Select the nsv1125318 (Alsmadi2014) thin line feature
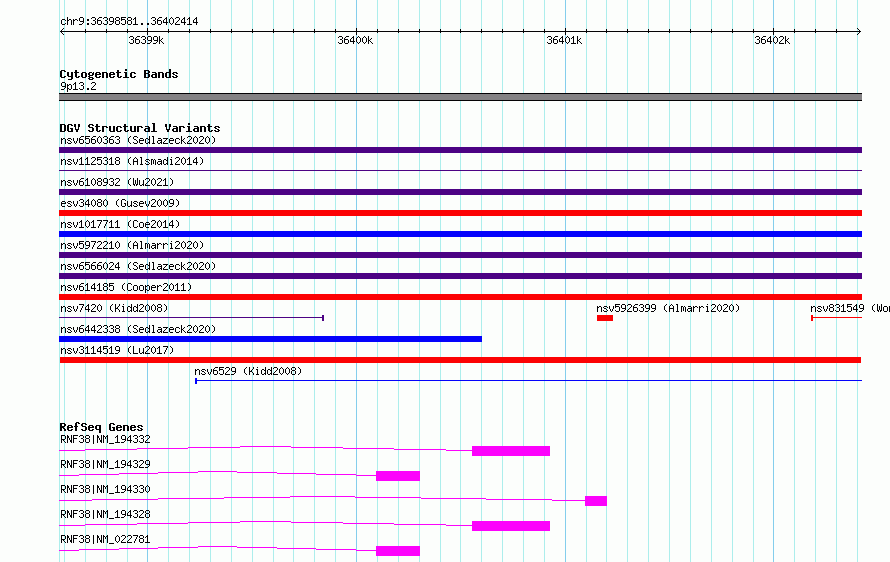Viewport: 890px width, 562px height. click(460, 170)
